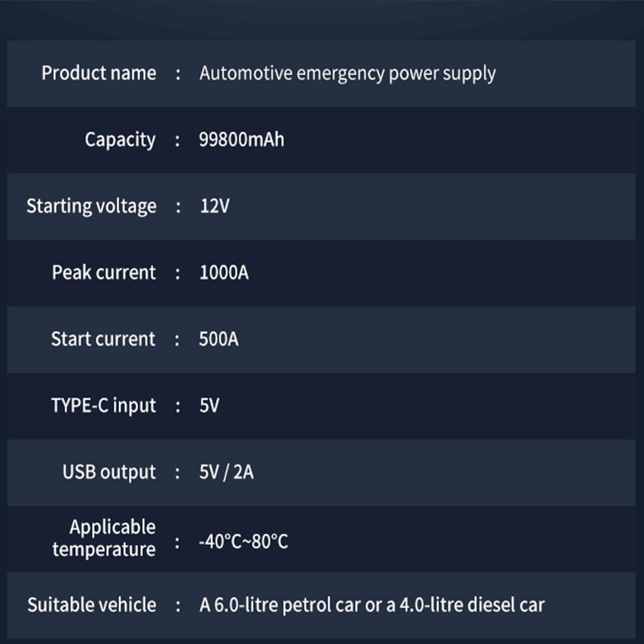Click the Applicable temperature label
644x644 pixels.
[x=104, y=538]
